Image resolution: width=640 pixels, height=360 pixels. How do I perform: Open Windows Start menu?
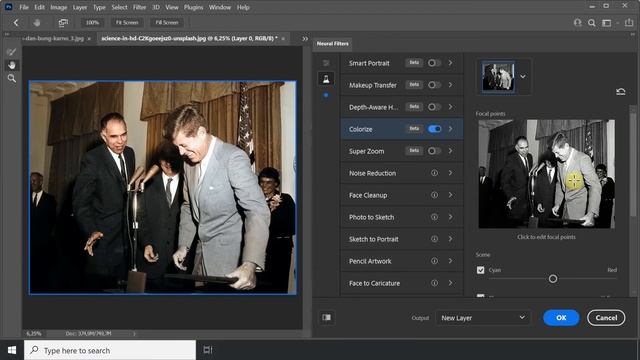point(12,350)
